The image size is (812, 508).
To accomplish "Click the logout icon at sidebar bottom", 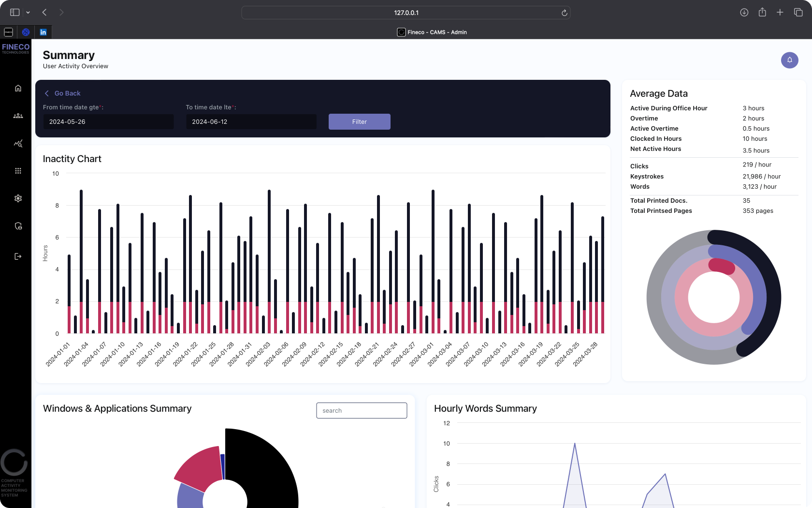I will pyautogui.click(x=18, y=256).
